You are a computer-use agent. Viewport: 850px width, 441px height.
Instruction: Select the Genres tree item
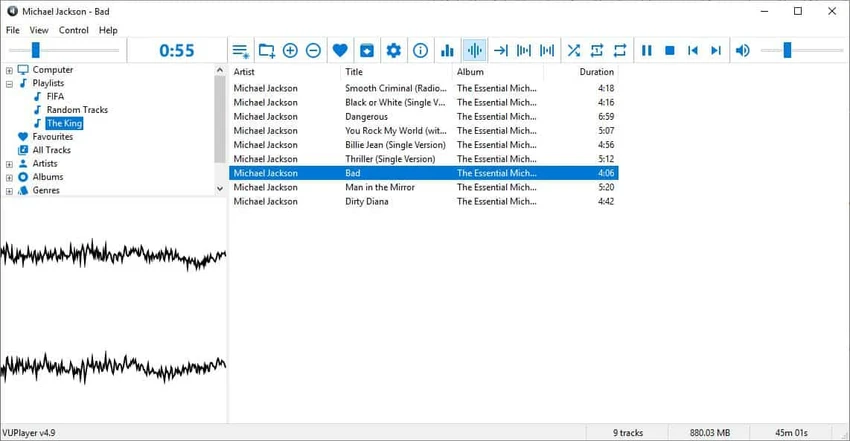point(46,191)
